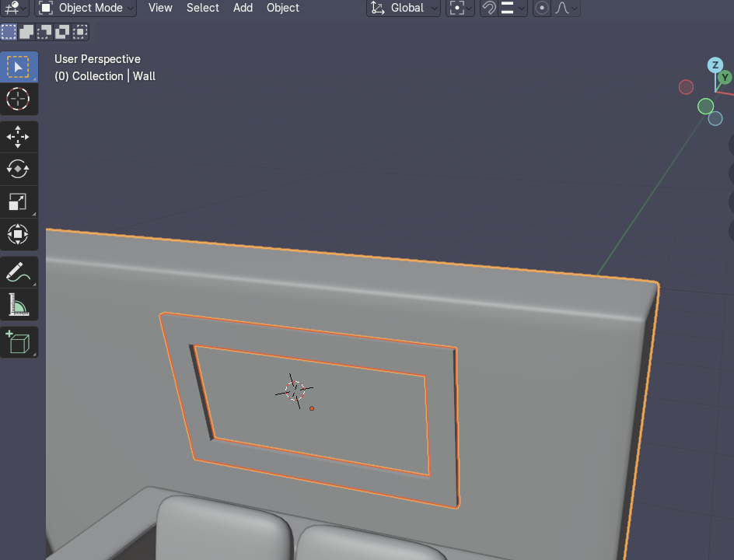Choose the Measure ruler tool
The height and width of the screenshot is (560, 734).
(18, 304)
